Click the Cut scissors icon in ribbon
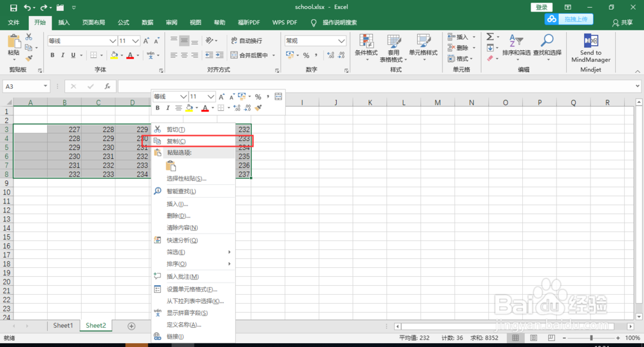Image resolution: width=644 pixels, height=347 pixels. click(29, 37)
